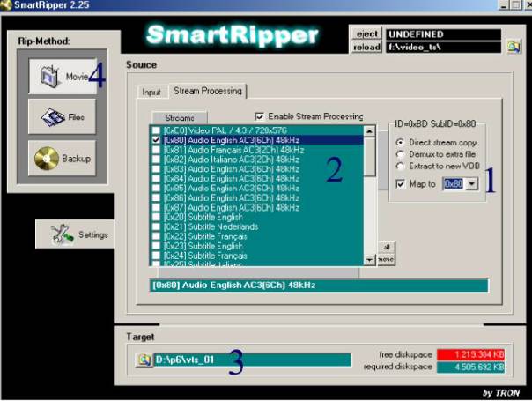Image resolution: width=532 pixels, height=401 pixels.
Task: Check the [0x86] Audio English stream
Action: pos(156,198)
